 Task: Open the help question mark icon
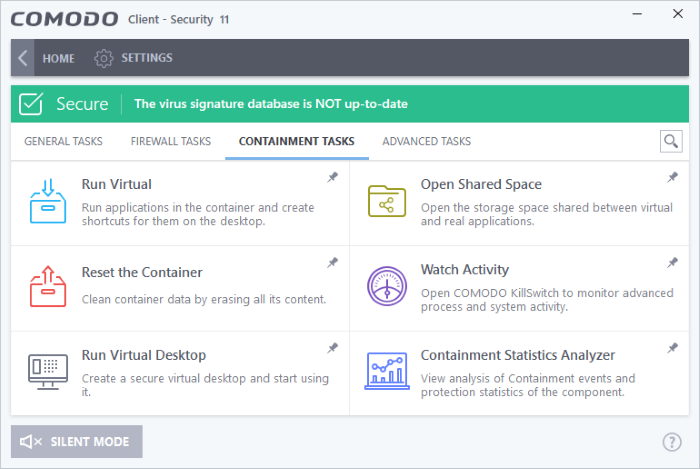(x=672, y=442)
